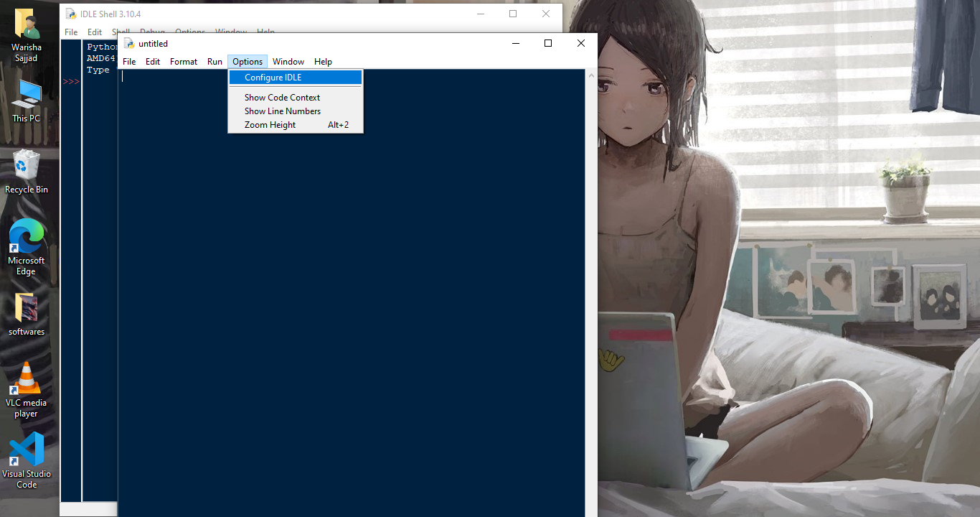Close the IDLE Shell 3.10.4 window
This screenshot has height=517, width=980.
(546, 14)
